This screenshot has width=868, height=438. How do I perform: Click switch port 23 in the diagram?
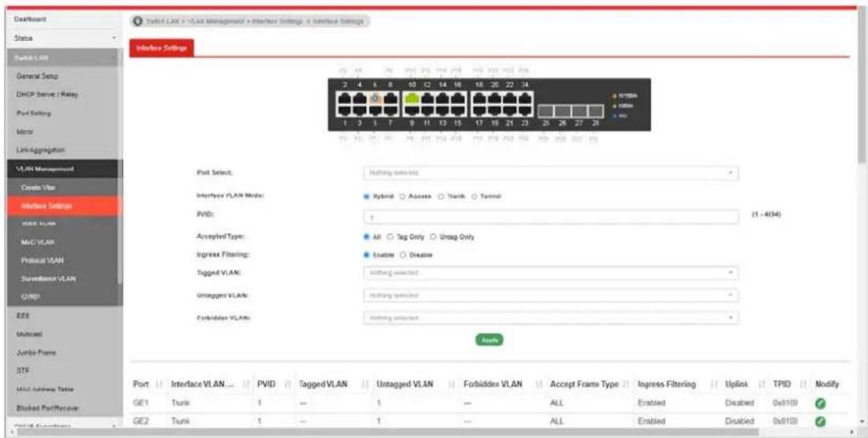point(525,110)
